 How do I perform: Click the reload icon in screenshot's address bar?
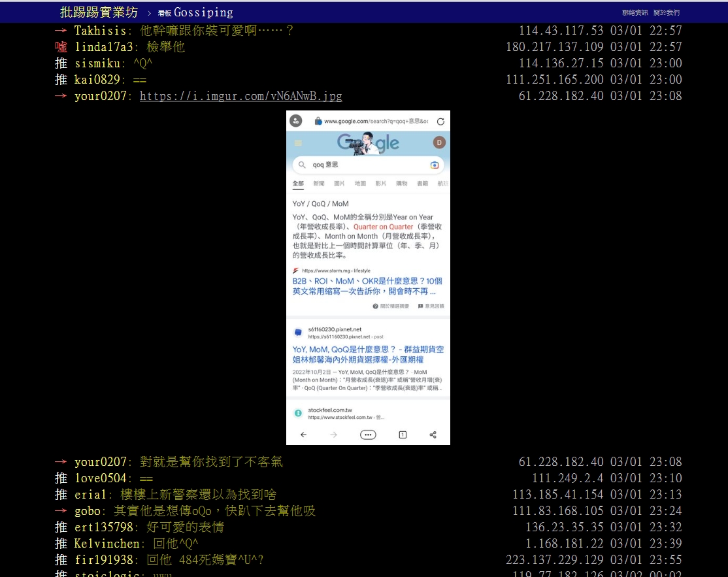(440, 122)
